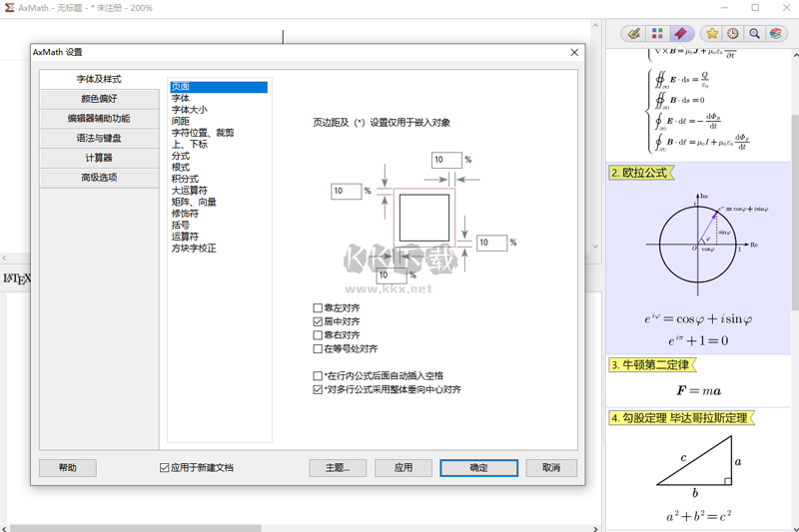Image resolution: width=799 pixels, height=532 pixels.
Task: Switch to the 颜色偏好 tab
Action: coord(99,99)
